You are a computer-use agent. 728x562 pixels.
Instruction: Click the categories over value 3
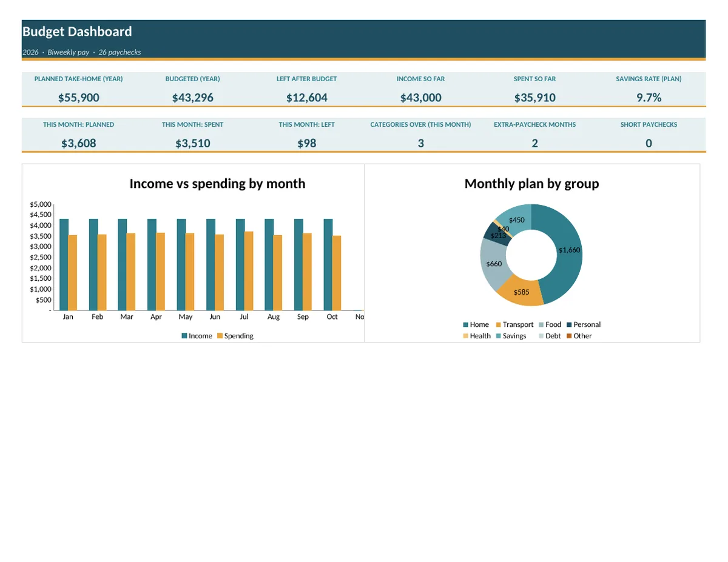420,143
